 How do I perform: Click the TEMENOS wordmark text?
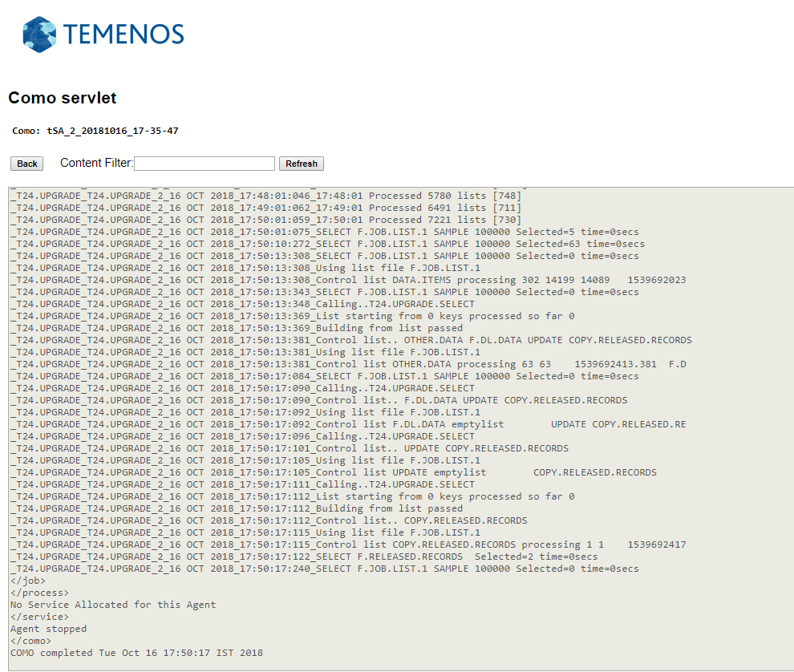click(x=123, y=34)
